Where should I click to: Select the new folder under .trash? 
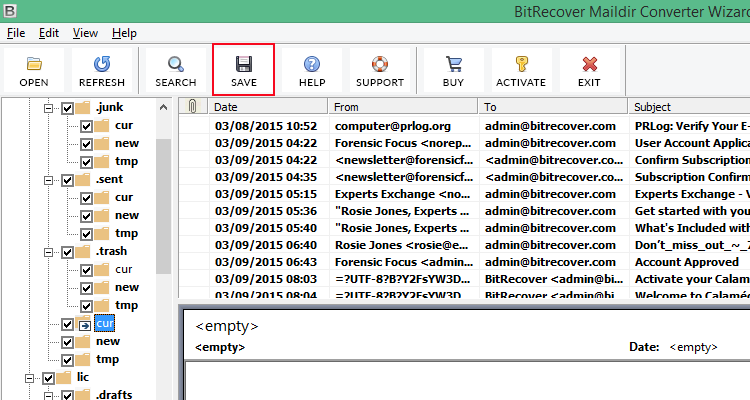(127, 288)
